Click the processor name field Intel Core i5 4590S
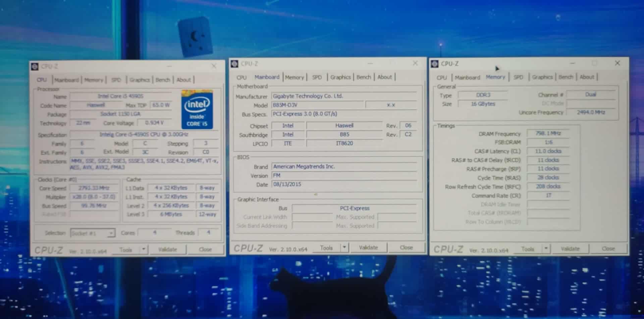The height and width of the screenshot is (319, 644). 121,96
